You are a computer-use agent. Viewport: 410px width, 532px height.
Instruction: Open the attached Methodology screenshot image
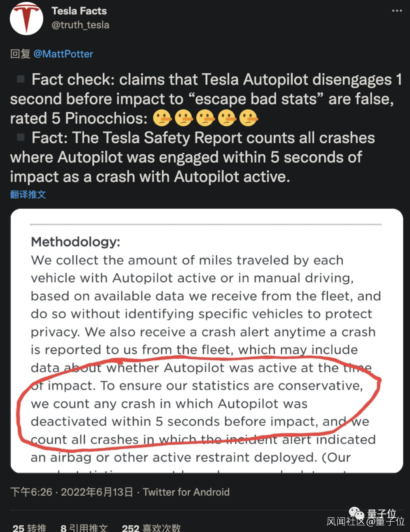207,340
